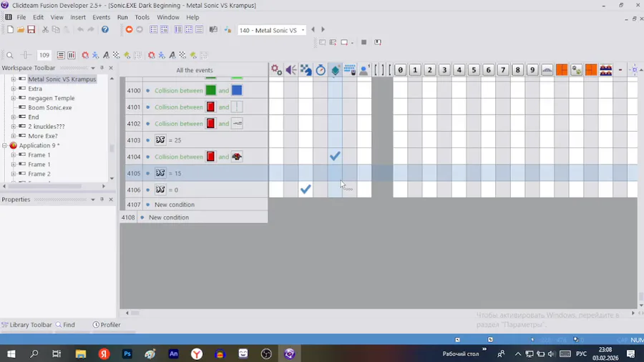Click the counter object 0 column header
This screenshot has width=644, height=362.
(401, 70)
